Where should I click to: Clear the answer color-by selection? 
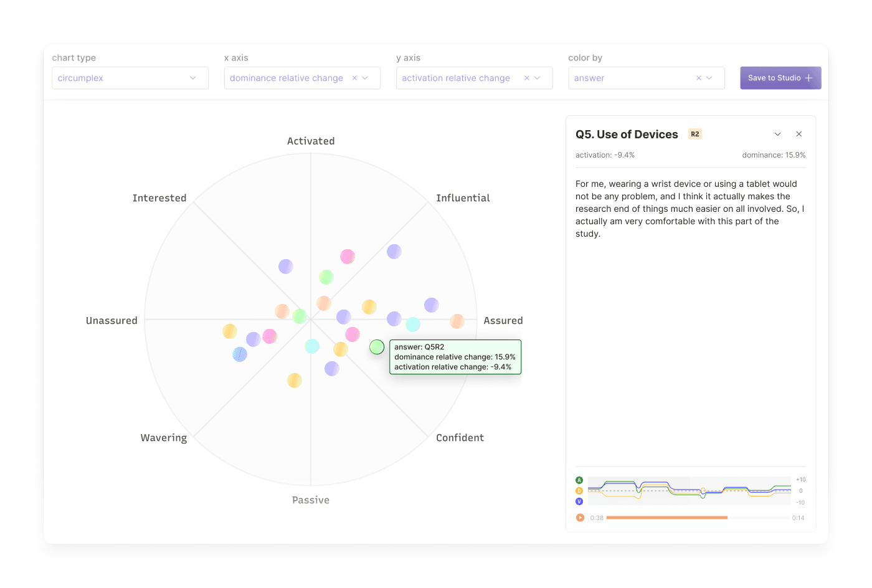tap(698, 78)
